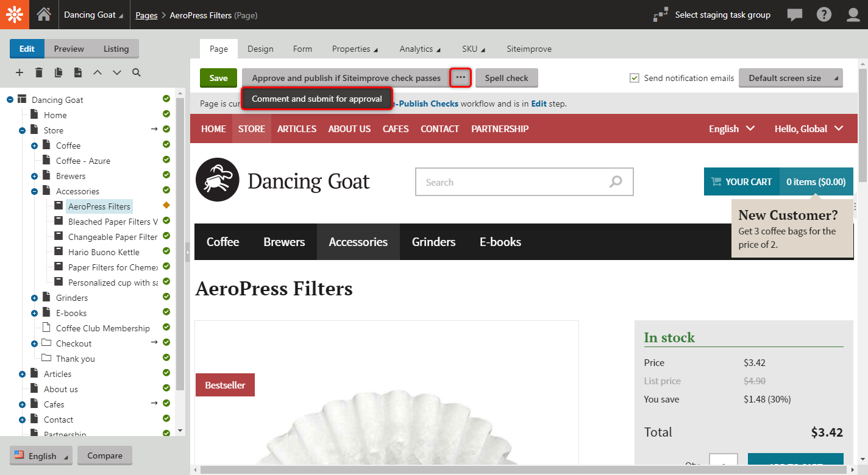Screen dimensions: 868x475
Task: Switch to Edit mode
Action: 27,49
